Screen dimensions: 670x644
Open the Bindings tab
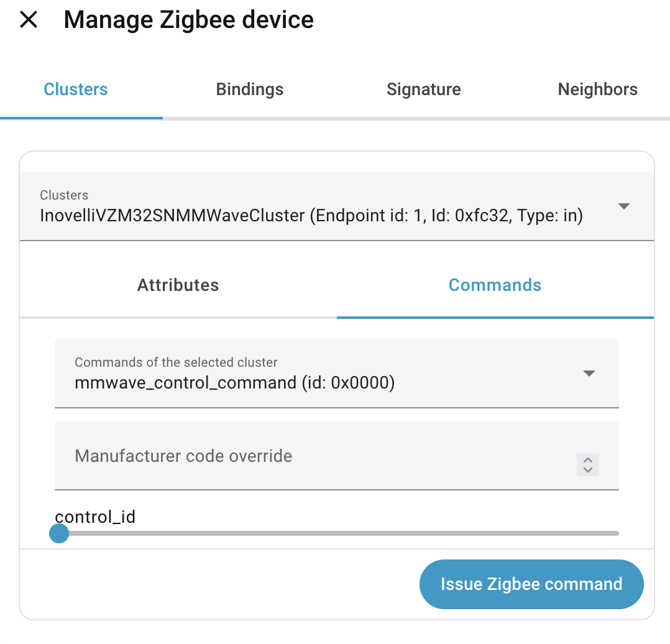point(250,90)
